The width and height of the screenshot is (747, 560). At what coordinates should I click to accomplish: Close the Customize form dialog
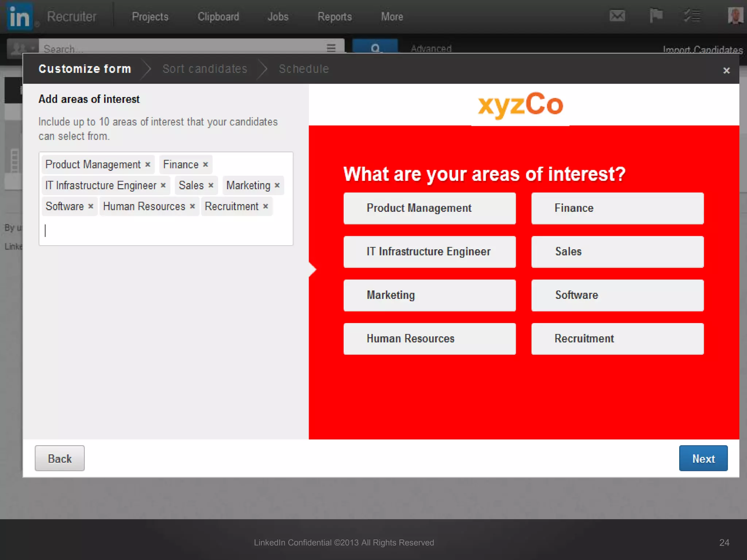click(x=726, y=70)
